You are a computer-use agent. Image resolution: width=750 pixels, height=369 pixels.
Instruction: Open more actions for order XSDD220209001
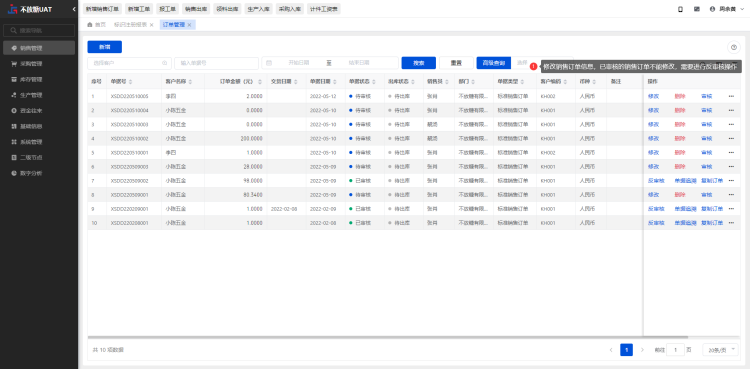point(731,209)
